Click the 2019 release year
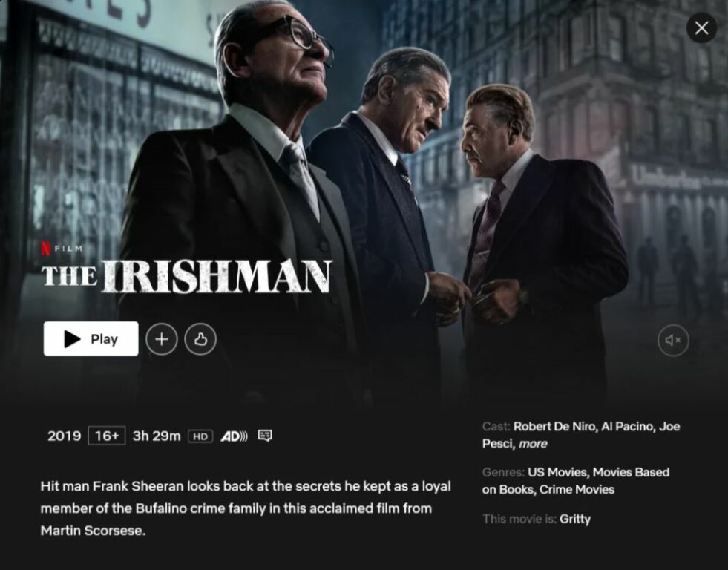The width and height of the screenshot is (728, 570). point(64,436)
